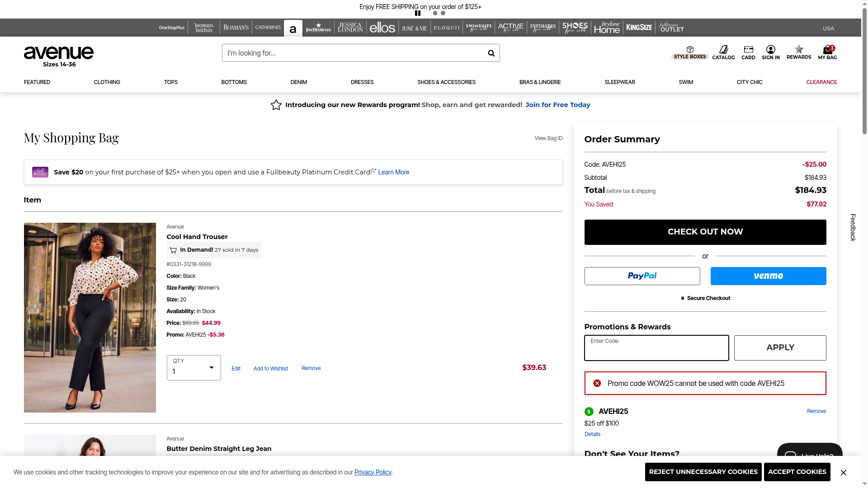Screen dimensions: 868x488
Task: Select the Avenue brand tab icon
Action: tap(293, 28)
